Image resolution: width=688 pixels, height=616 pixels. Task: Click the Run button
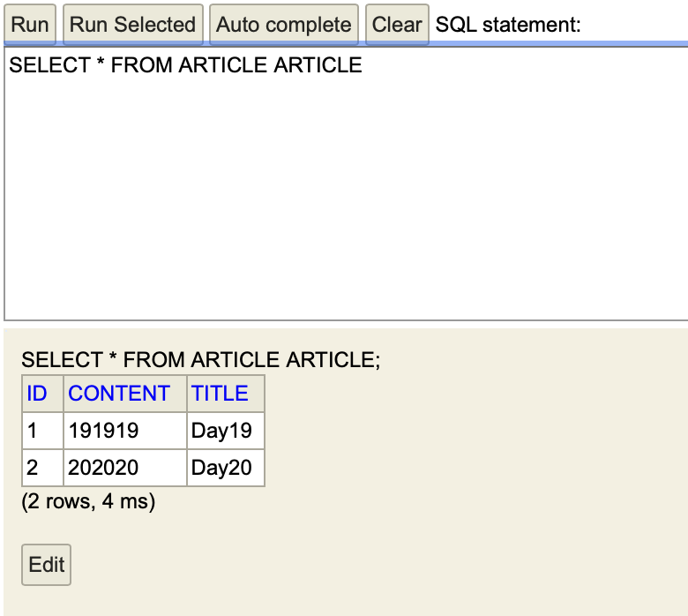[x=30, y=25]
